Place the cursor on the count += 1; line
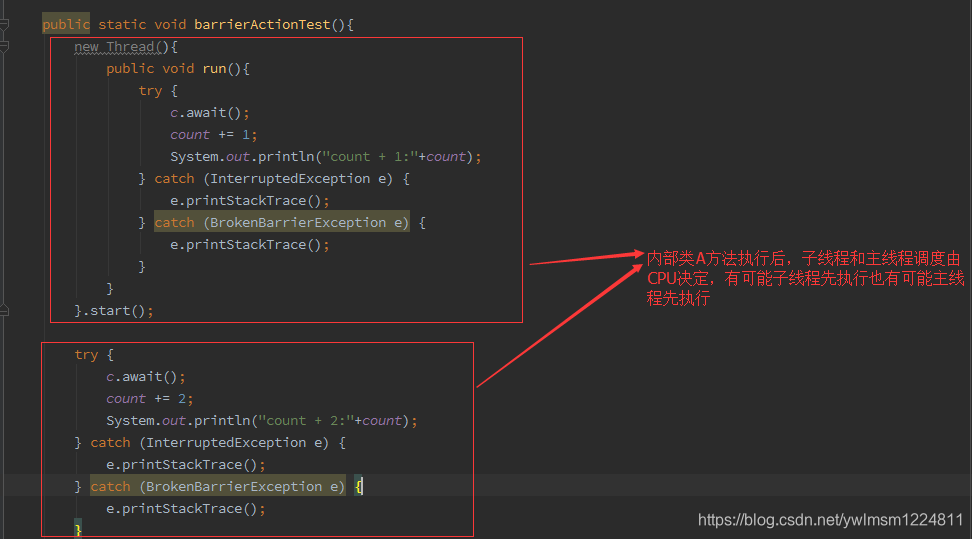The width and height of the screenshot is (972, 539). click(214, 135)
